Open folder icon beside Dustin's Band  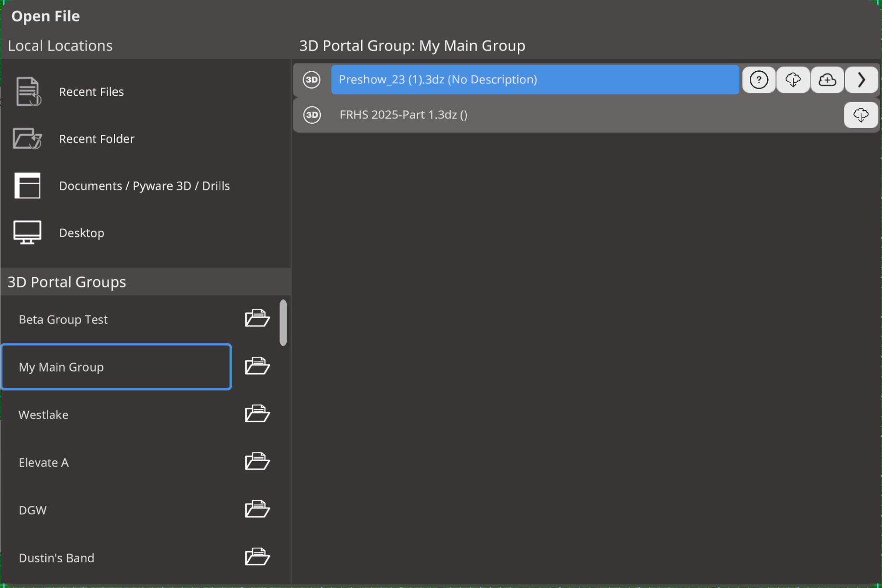pos(257,557)
